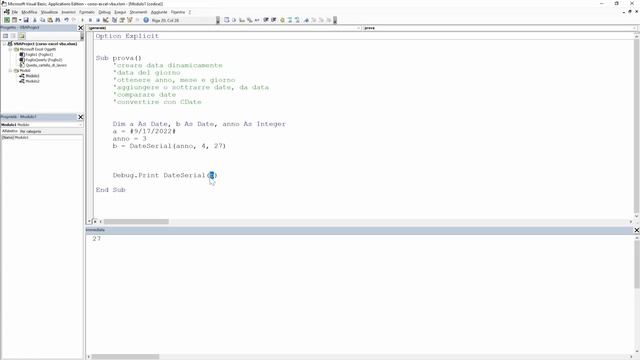Open the Debug menu
The height and width of the screenshot is (360, 640).
pyautogui.click(x=104, y=12)
